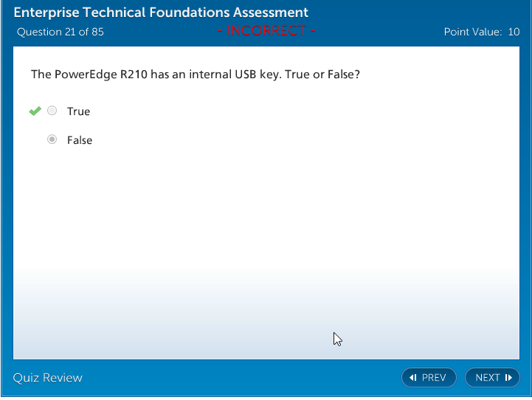This screenshot has height=400, width=532.
Task: Go to the previous question with PREV
Action: pos(429,378)
